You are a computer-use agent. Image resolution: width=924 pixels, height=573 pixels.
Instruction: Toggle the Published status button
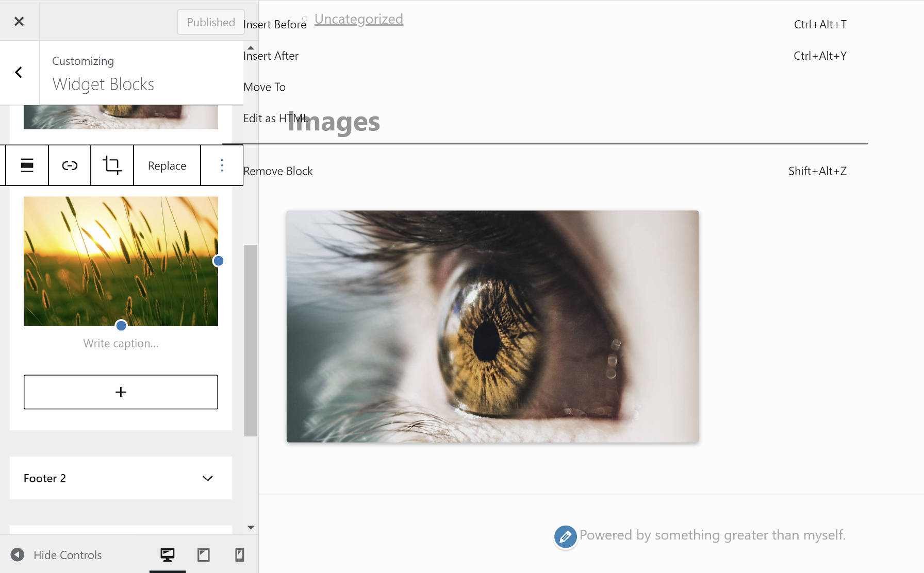click(x=210, y=22)
